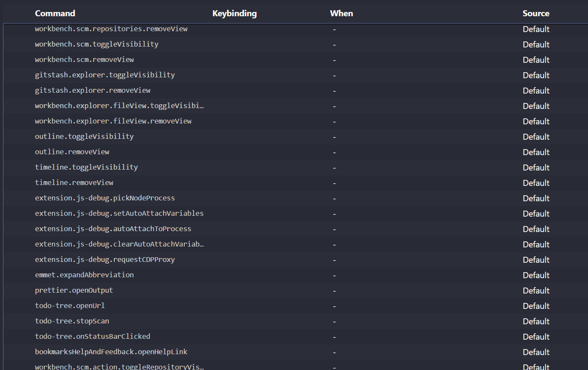Click the When column header
Viewport: 588px width, 370px height.
coord(341,13)
